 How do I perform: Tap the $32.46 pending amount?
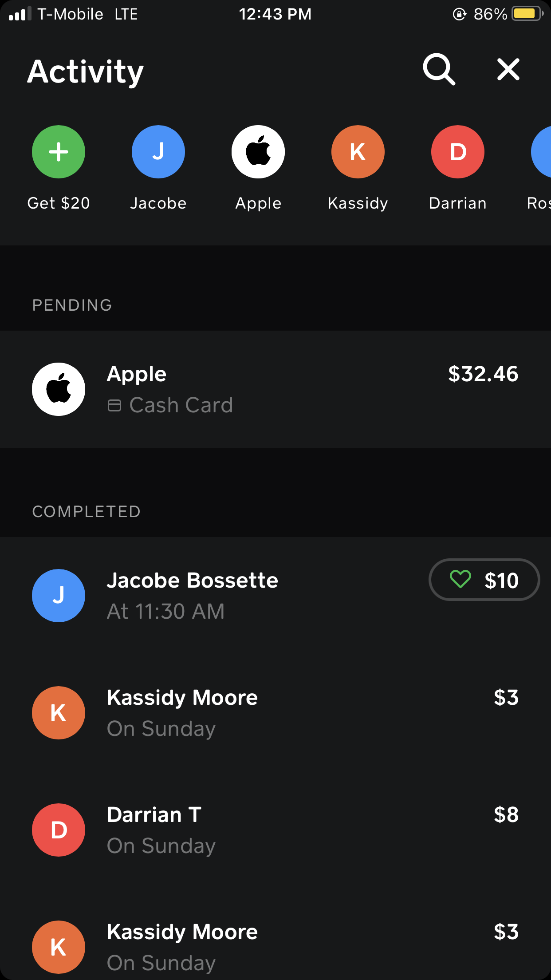[x=483, y=374]
